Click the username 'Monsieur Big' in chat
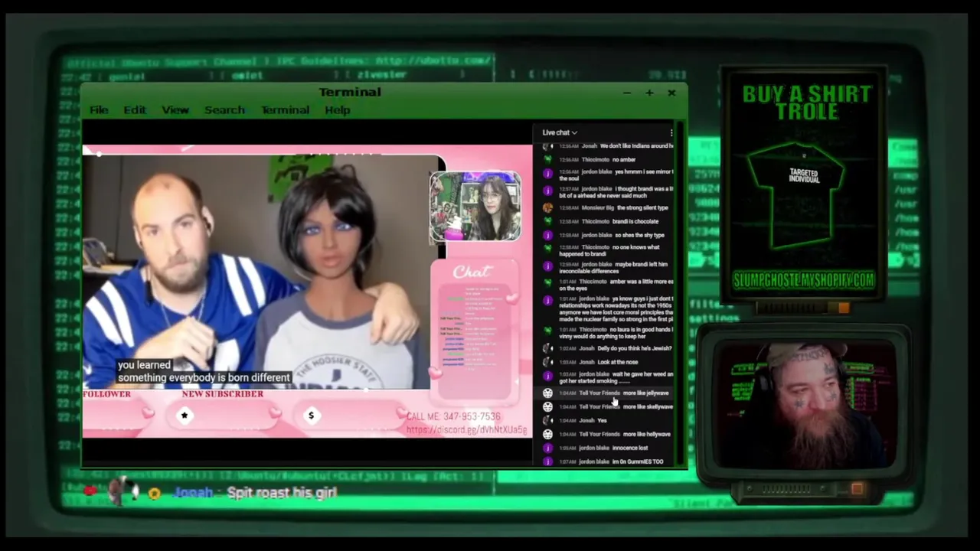Screen dimensions: 980x551 click(x=599, y=207)
